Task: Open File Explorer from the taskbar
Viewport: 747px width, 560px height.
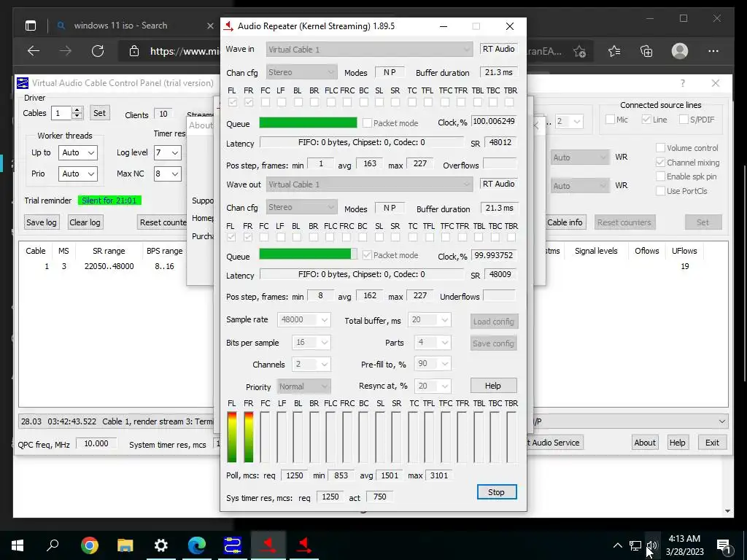Action: click(125, 545)
